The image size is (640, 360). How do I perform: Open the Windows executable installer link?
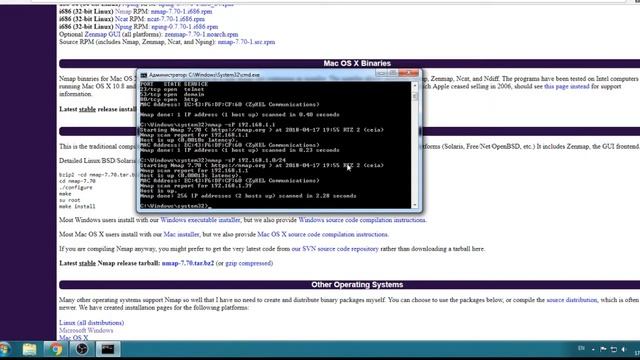point(200,220)
